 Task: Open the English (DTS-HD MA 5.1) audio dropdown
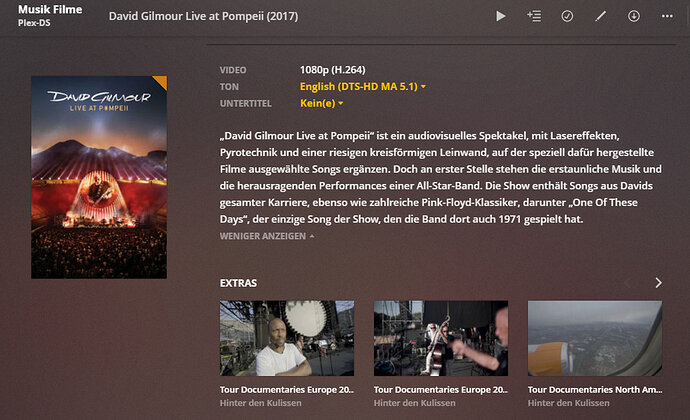[x=363, y=86]
